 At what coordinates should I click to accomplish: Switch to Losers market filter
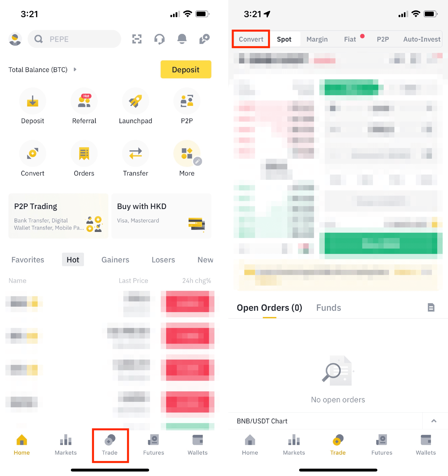[163, 259]
